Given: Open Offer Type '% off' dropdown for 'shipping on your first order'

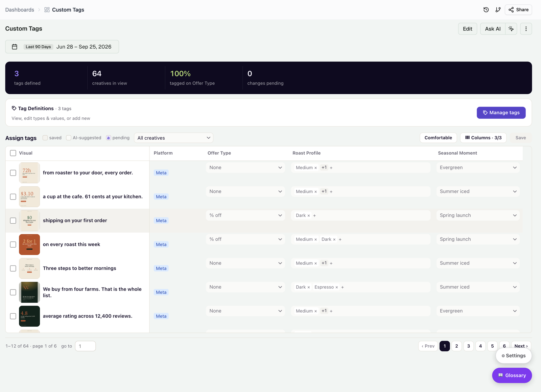Looking at the screenshot, I should (x=245, y=215).
